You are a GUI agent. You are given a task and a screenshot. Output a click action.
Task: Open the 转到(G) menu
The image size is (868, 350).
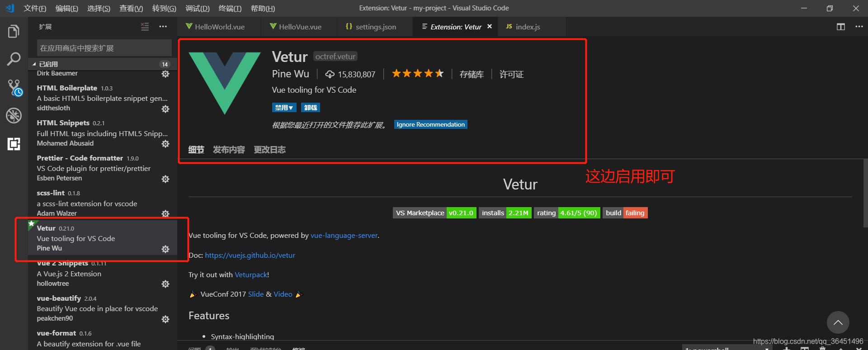[164, 8]
